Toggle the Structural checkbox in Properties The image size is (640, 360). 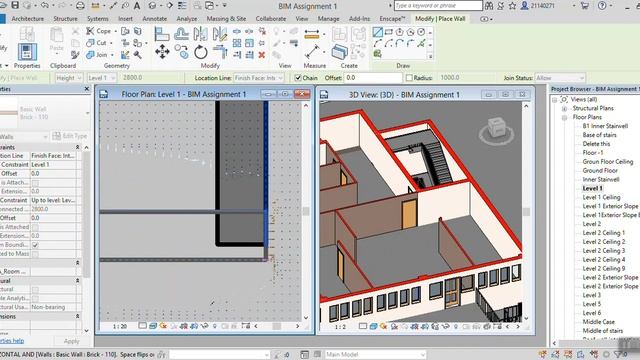pos(35,289)
